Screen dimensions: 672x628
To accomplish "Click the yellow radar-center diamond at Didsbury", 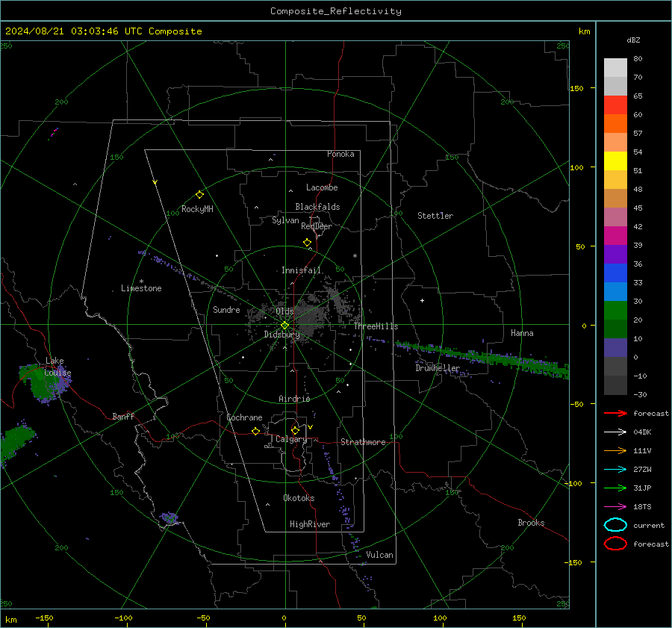I will (x=284, y=326).
